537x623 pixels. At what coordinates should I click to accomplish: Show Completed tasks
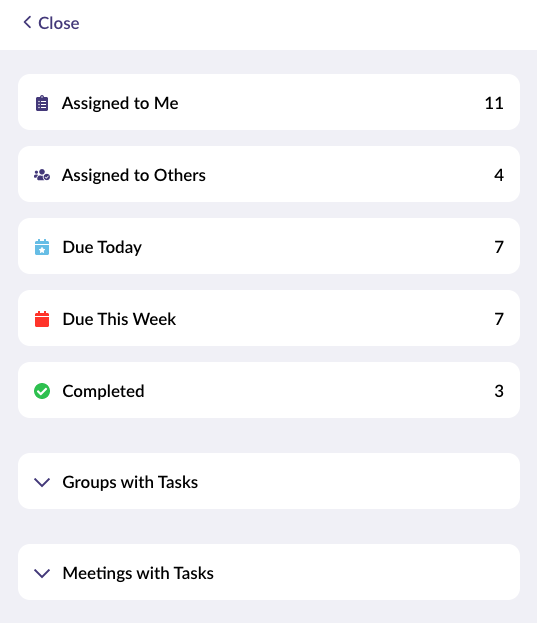(269, 390)
